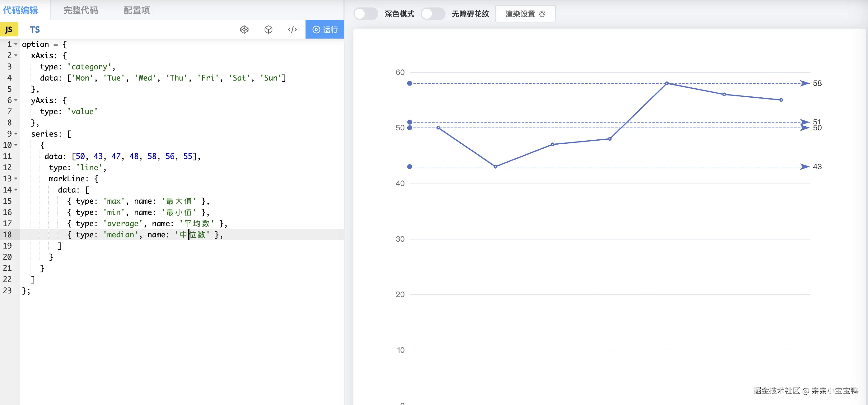
Task: Click the play icon on 运行 button
Action: pos(316,30)
